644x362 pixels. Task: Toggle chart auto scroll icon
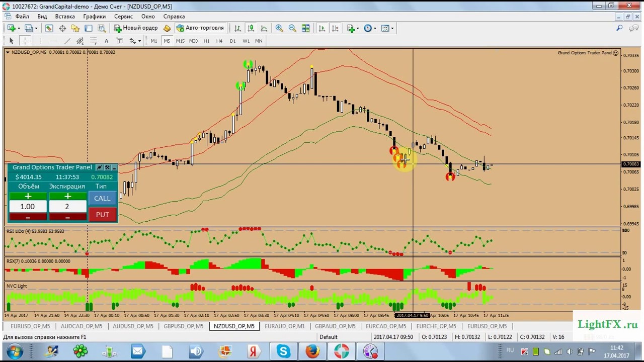(322, 28)
